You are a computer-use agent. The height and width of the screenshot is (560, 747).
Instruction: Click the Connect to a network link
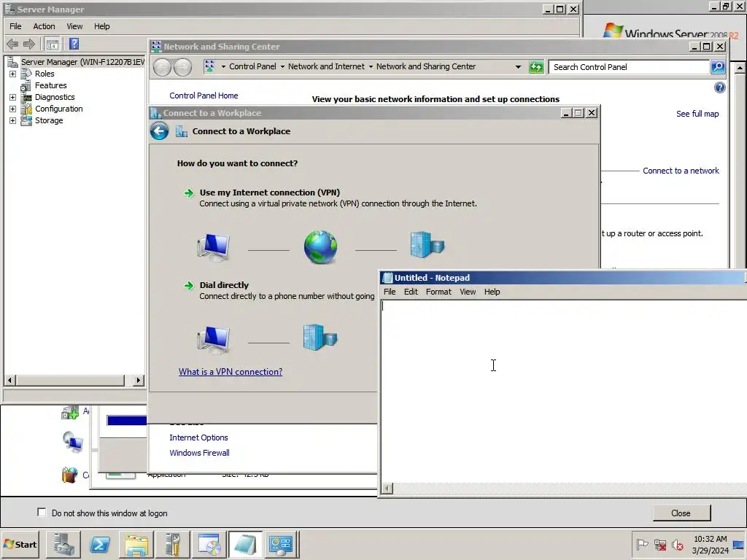tap(681, 171)
